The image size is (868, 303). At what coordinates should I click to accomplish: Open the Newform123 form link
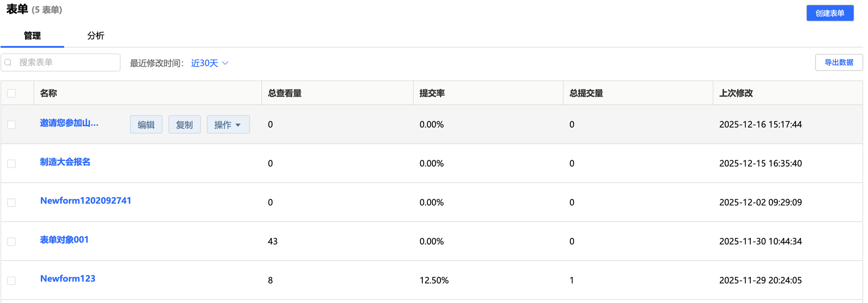click(68, 279)
